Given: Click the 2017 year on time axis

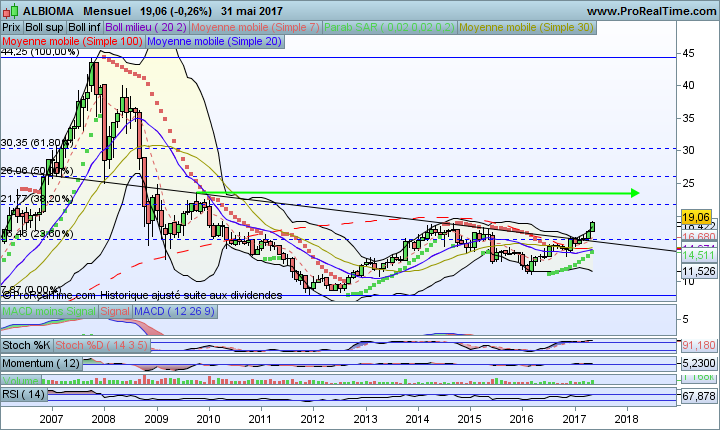Looking at the screenshot, I should (574, 419).
